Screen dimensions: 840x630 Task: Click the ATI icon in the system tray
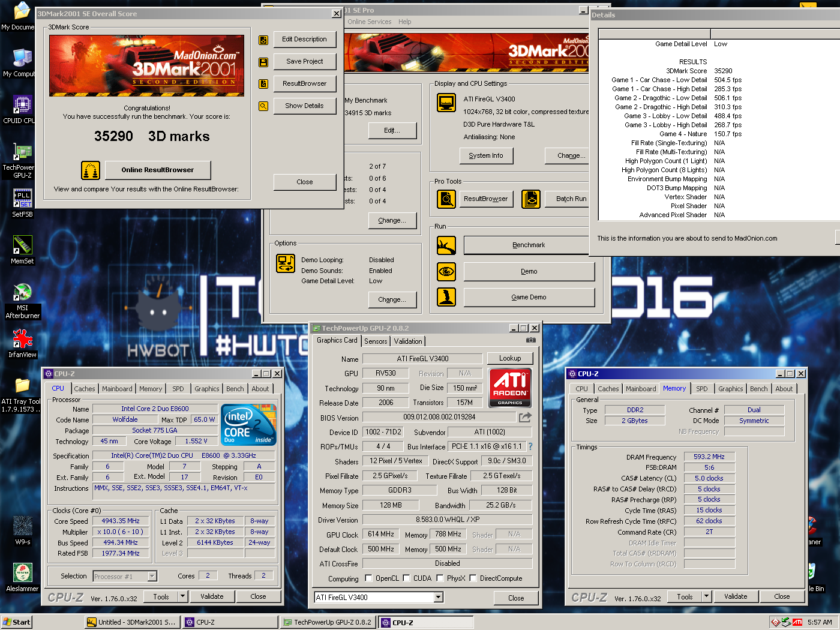click(x=797, y=622)
